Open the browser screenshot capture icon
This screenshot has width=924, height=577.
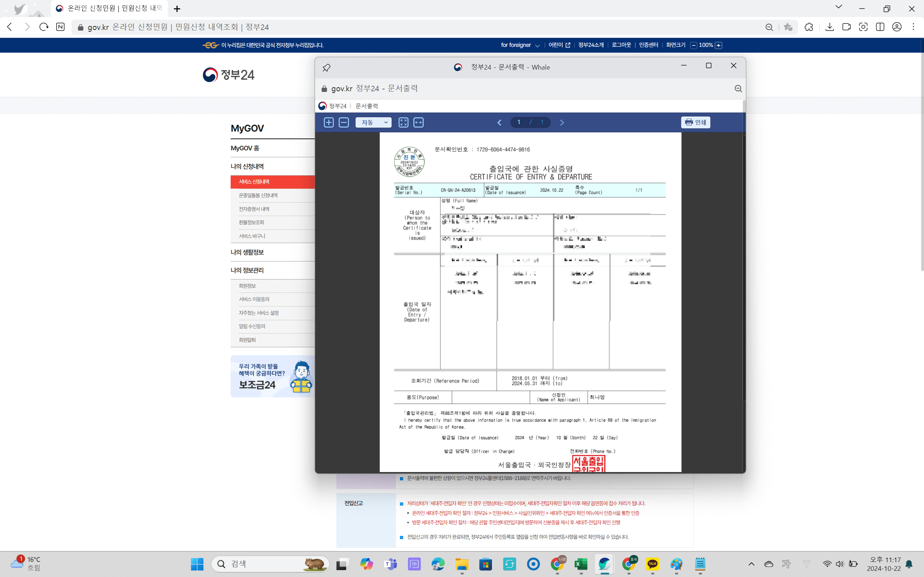coord(863,27)
